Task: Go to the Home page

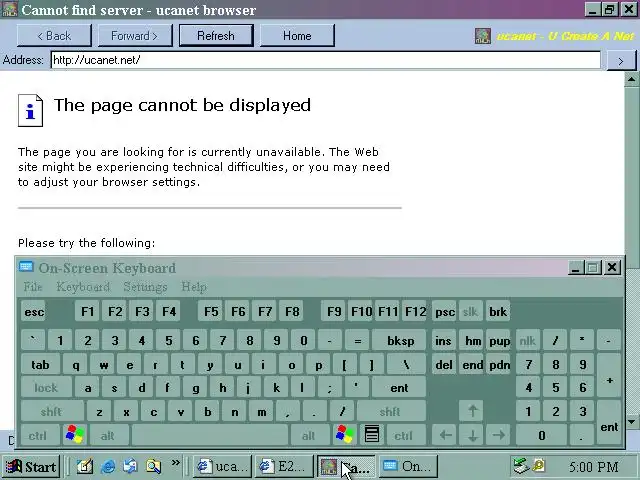Action: (297, 36)
